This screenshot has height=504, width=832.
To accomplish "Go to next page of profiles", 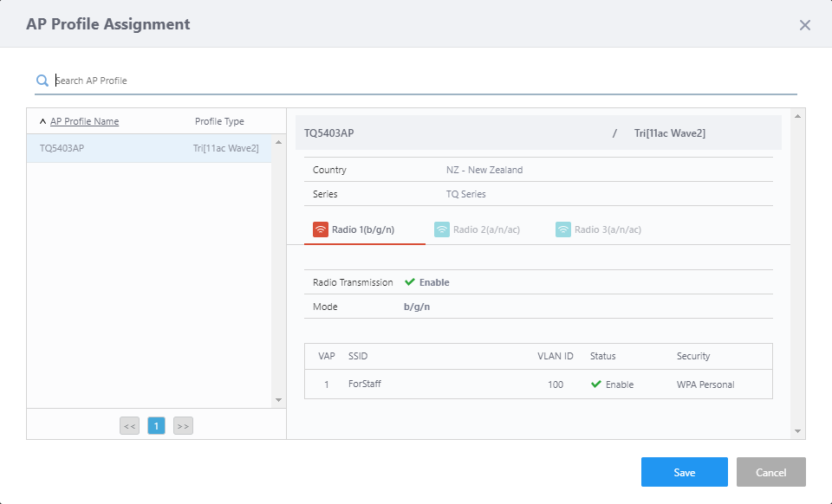I will (183, 425).
